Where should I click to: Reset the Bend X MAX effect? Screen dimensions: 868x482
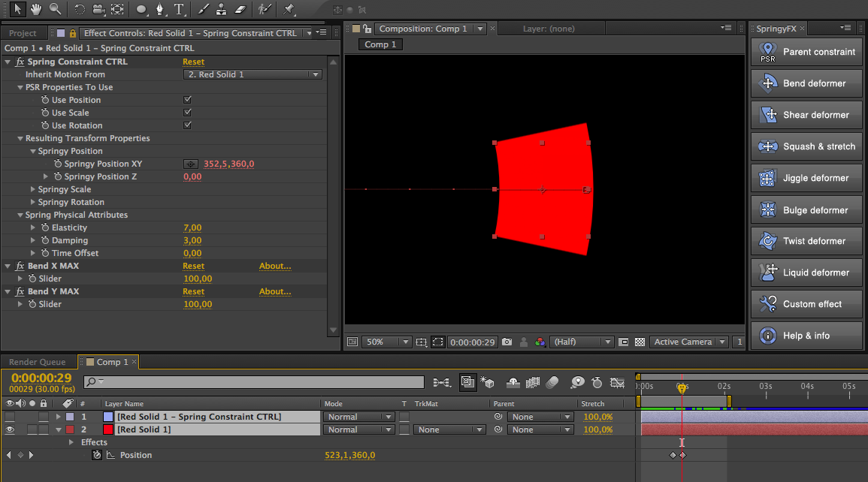194,266
